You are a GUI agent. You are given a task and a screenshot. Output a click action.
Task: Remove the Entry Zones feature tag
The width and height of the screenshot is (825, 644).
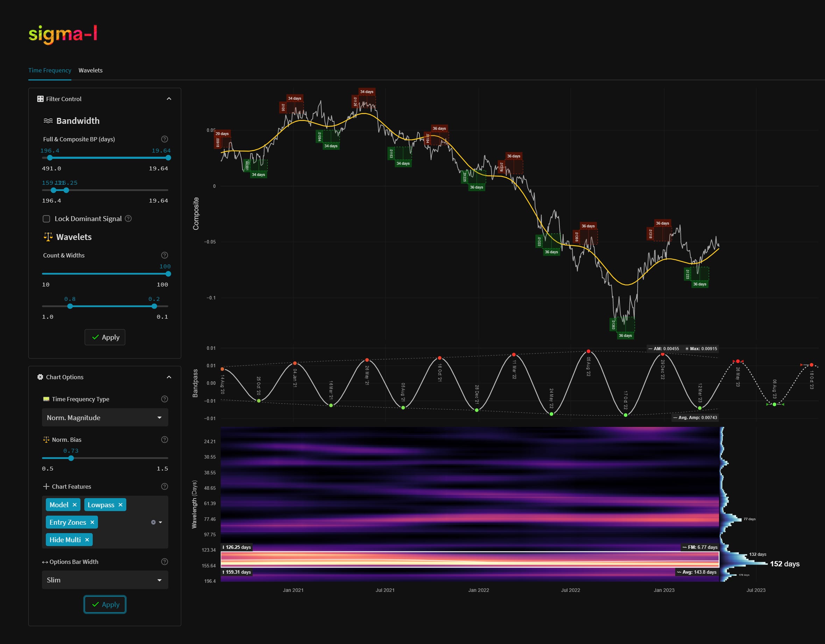point(92,522)
